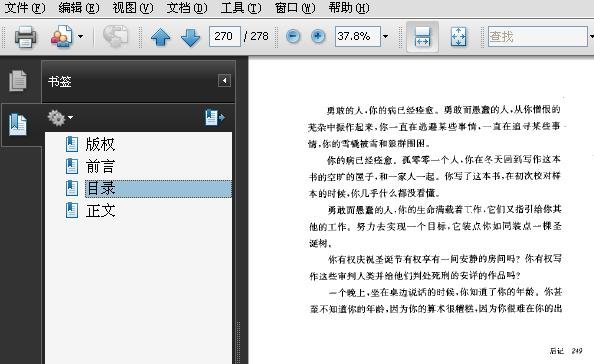Zoom out with the minus button
This screenshot has width=594, height=364.
point(293,36)
